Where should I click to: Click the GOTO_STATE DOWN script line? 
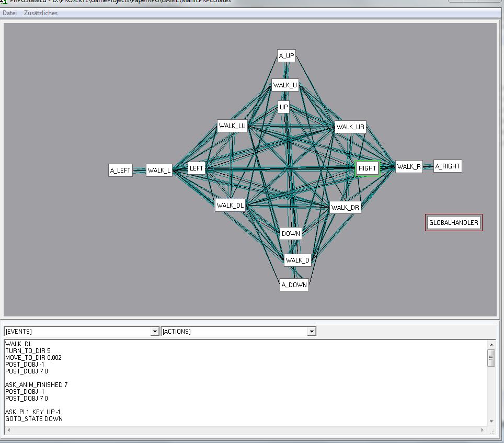tap(34, 419)
